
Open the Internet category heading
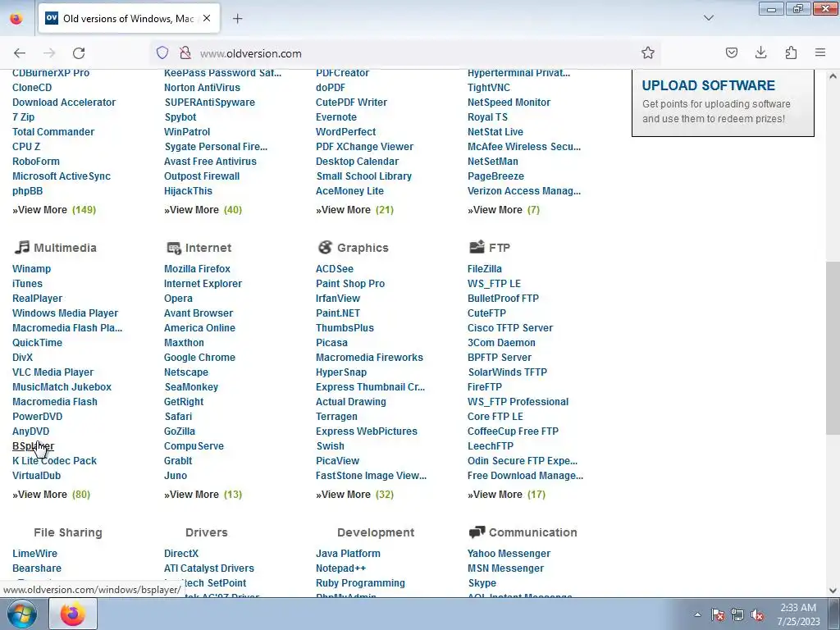coord(208,248)
